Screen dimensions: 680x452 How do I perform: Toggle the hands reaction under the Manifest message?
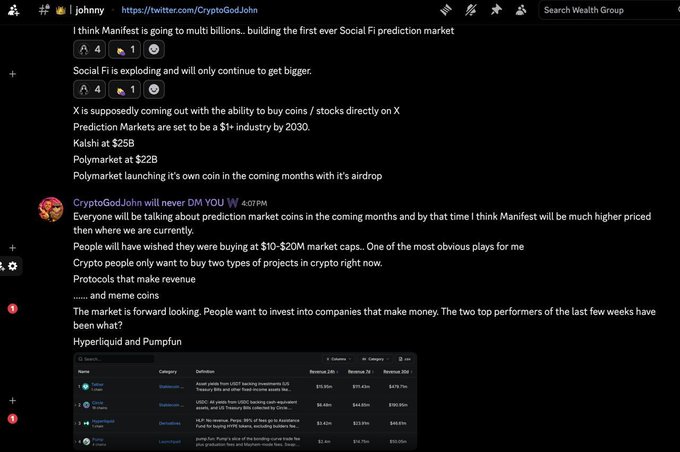tap(89, 49)
